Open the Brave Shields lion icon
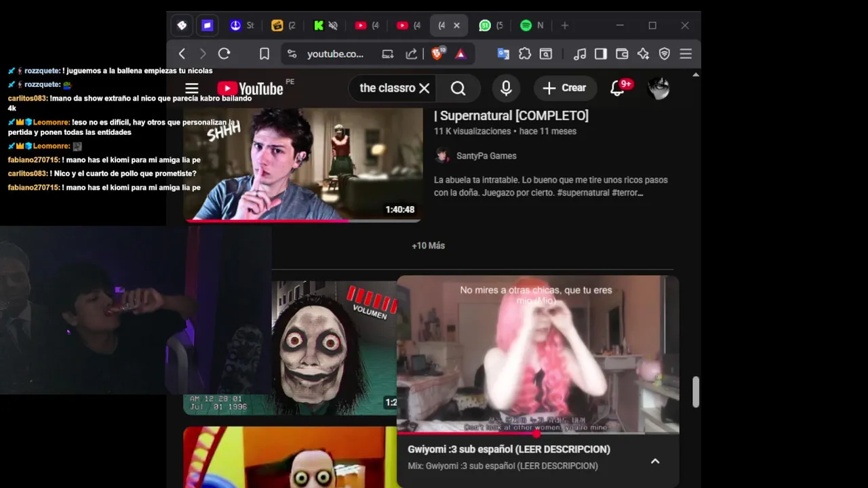868x488 pixels. (x=438, y=54)
